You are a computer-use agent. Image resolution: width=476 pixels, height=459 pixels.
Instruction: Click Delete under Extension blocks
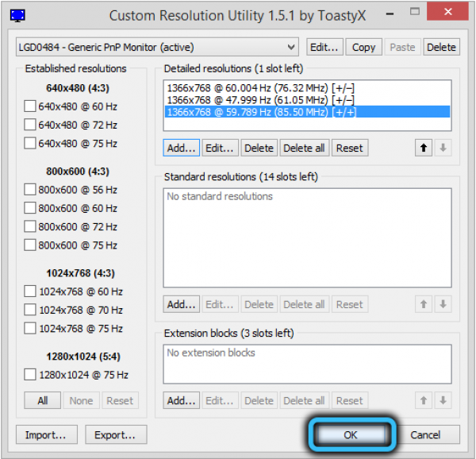[x=259, y=400]
